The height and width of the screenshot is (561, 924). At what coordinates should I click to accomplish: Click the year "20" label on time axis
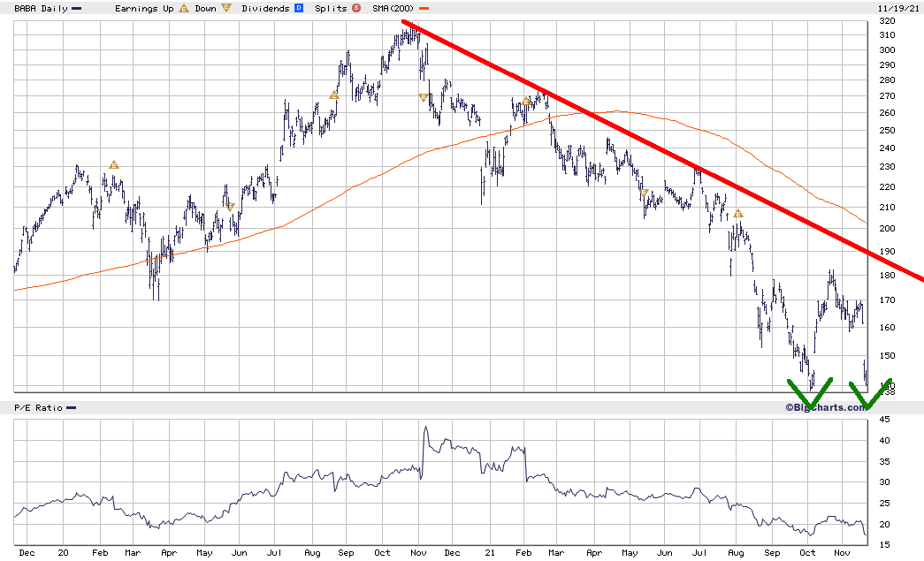click(x=63, y=553)
